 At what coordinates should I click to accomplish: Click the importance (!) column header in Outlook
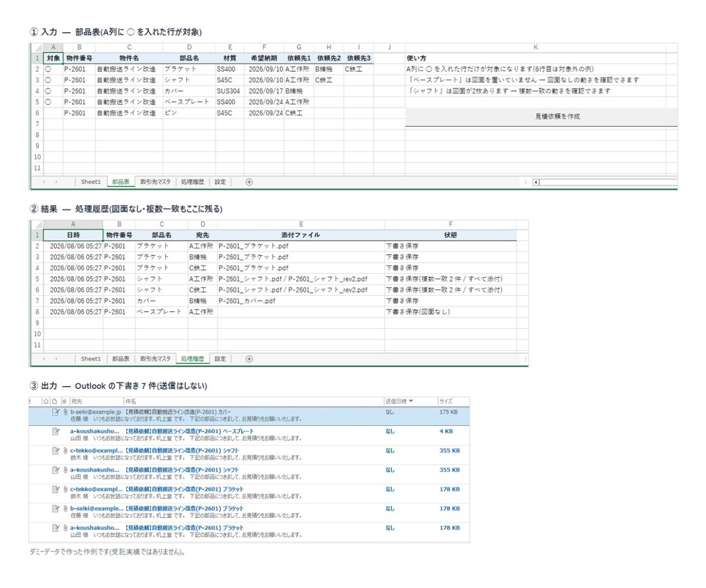pyautogui.click(x=30, y=401)
